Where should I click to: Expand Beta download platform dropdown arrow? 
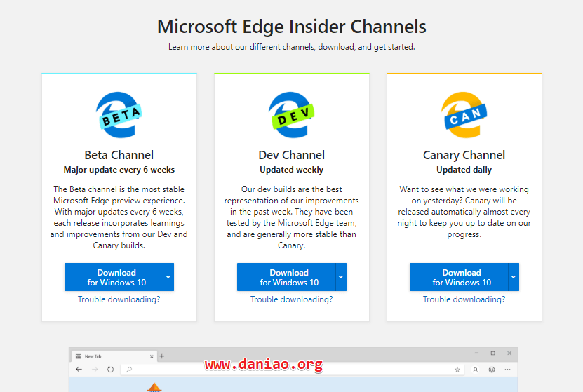point(168,277)
